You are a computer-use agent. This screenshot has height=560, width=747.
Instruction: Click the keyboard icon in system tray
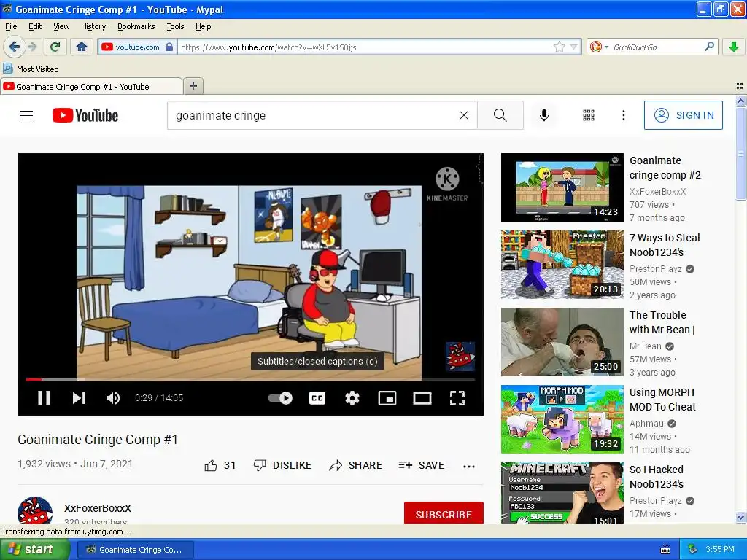665,550
